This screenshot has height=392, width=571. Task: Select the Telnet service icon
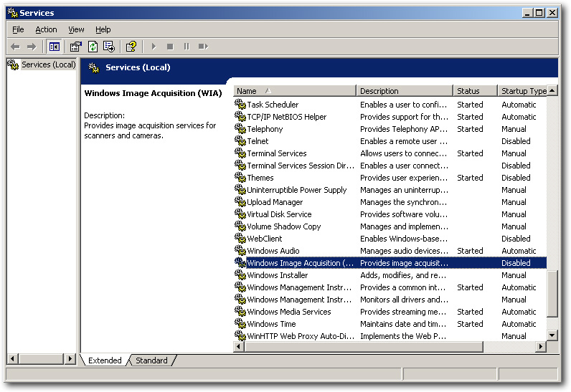pyautogui.click(x=240, y=141)
